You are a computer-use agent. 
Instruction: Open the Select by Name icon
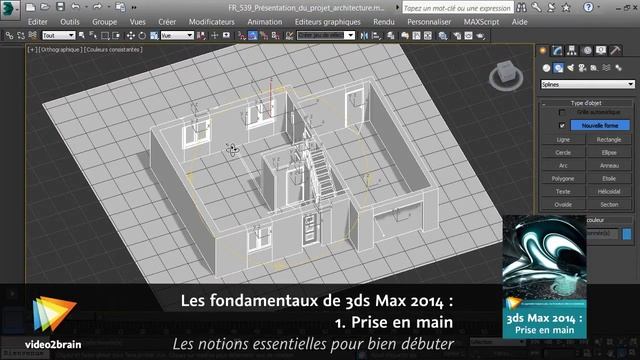click(x=93, y=36)
